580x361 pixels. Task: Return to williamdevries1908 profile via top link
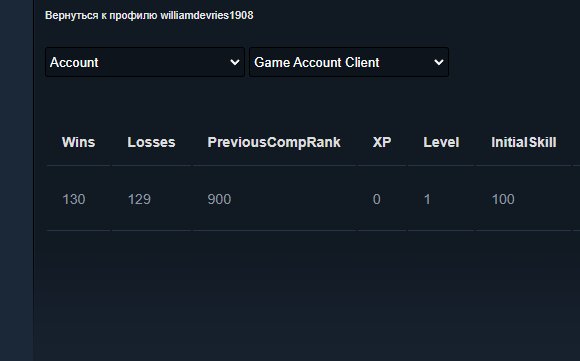pos(149,16)
